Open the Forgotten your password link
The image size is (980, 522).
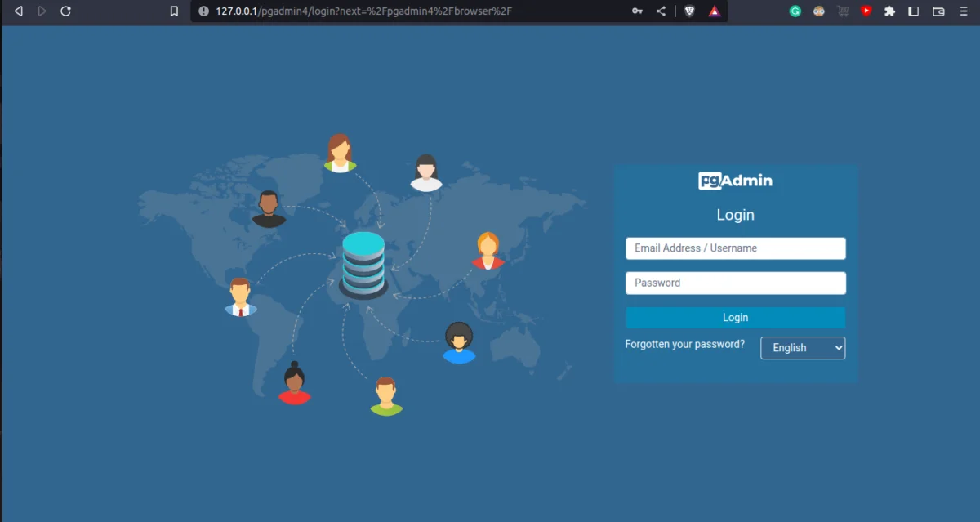(684, 344)
